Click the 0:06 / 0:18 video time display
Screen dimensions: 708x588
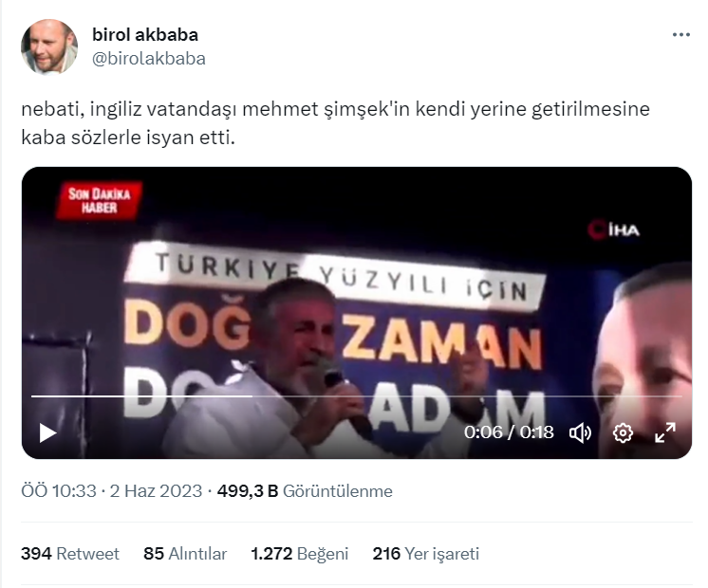509,432
